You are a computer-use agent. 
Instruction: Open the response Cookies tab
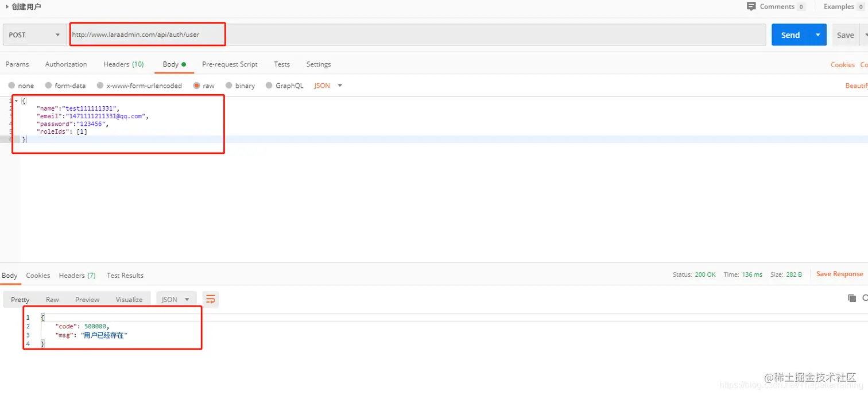pos(38,276)
